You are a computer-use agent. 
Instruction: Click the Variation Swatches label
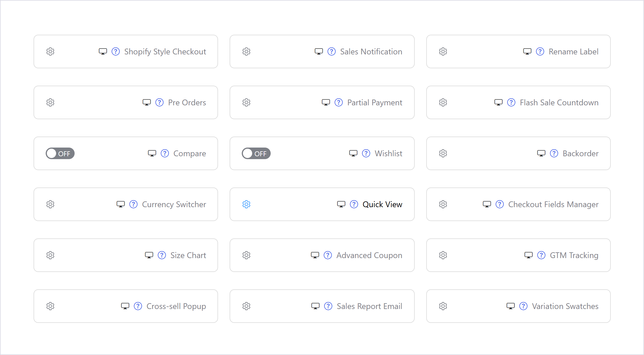click(x=565, y=306)
